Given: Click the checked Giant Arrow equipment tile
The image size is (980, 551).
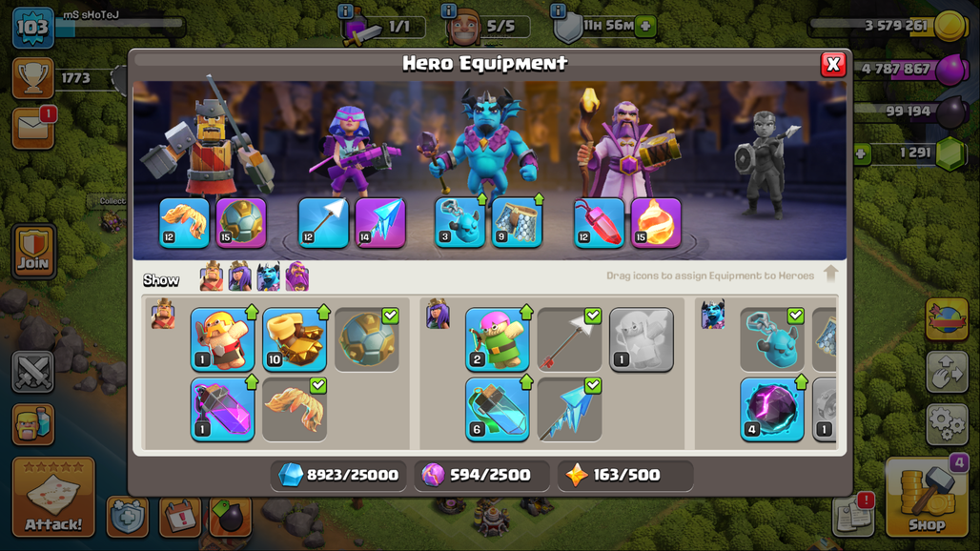Looking at the screenshot, I should pos(569,339).
